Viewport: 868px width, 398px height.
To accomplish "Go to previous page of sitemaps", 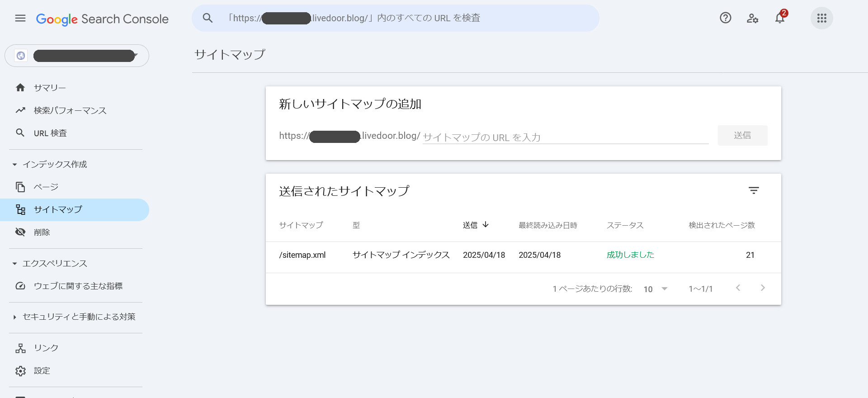I will pyautogui.click(x=738, y=288).
